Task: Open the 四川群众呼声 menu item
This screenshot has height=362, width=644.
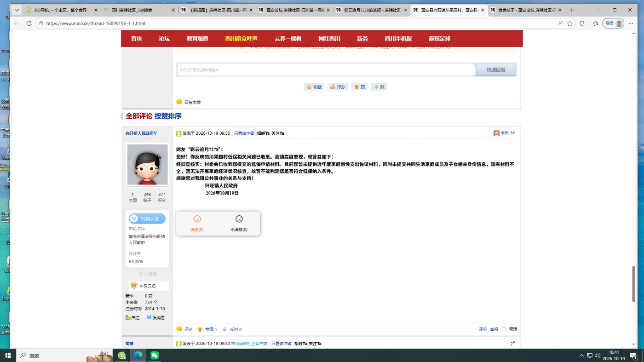Action: click(x=241, y=39)
